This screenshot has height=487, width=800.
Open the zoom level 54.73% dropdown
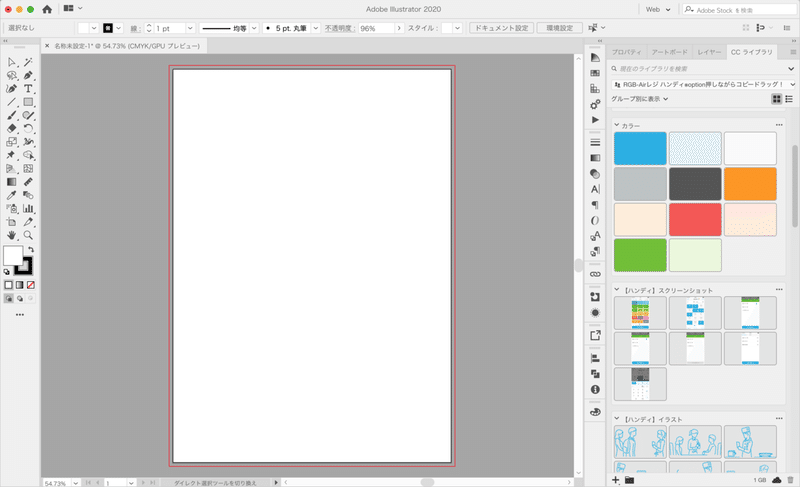[x=76, y=482]
